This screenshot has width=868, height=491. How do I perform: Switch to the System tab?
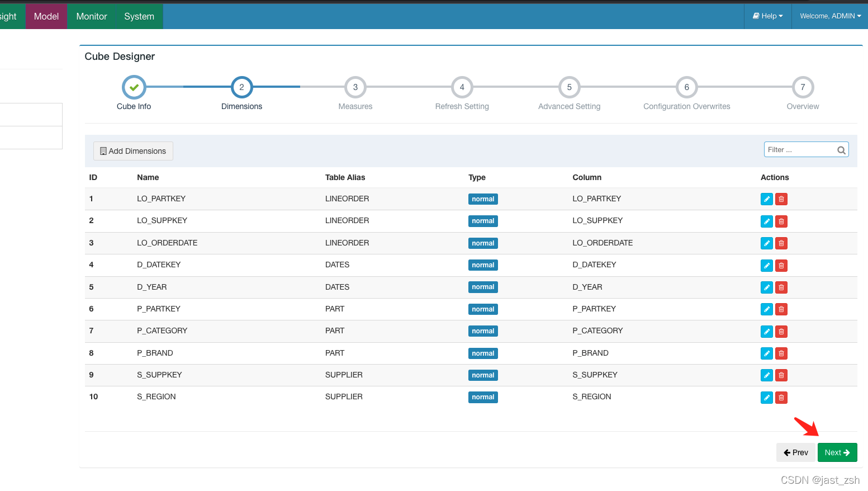pyautogui.click(x=139, y=16)
